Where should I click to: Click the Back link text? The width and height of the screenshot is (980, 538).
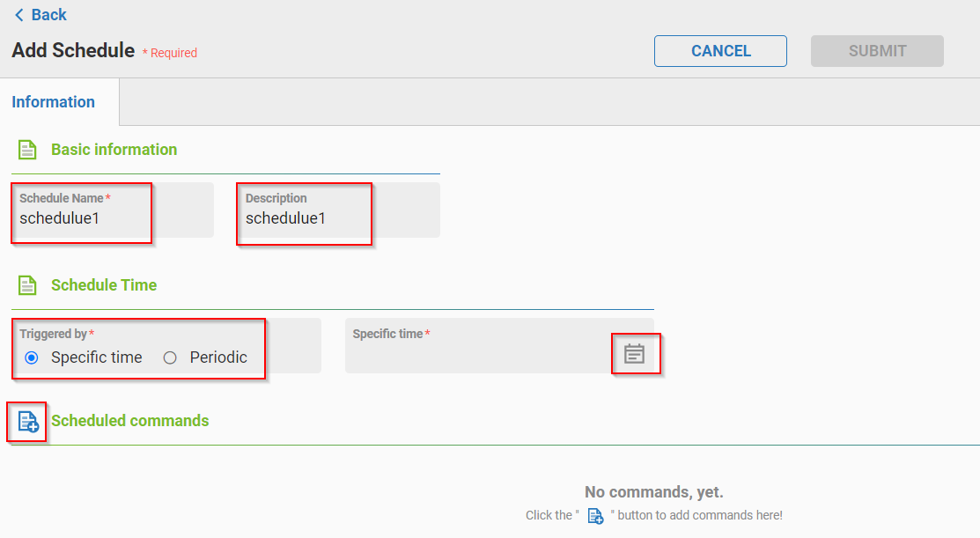[x=48, y=15]
